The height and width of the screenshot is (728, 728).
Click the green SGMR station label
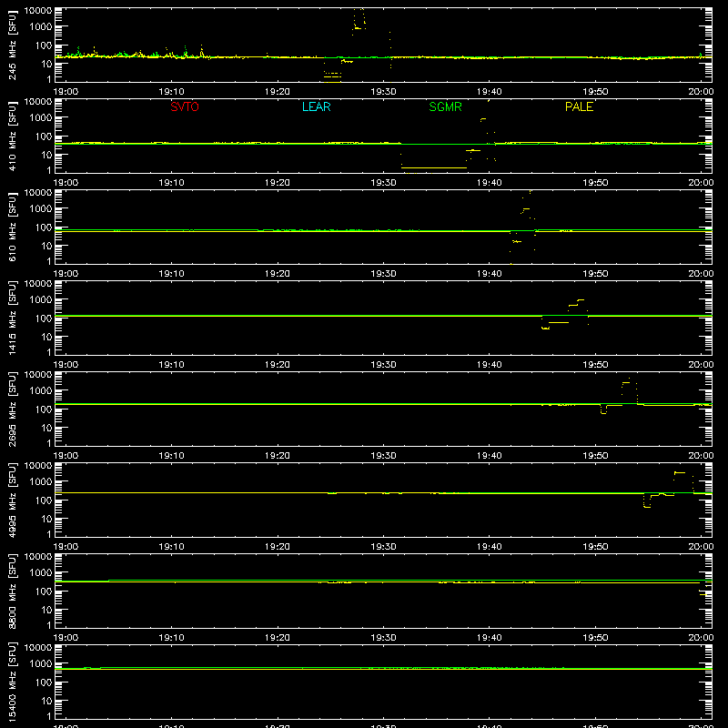point(445,106)
